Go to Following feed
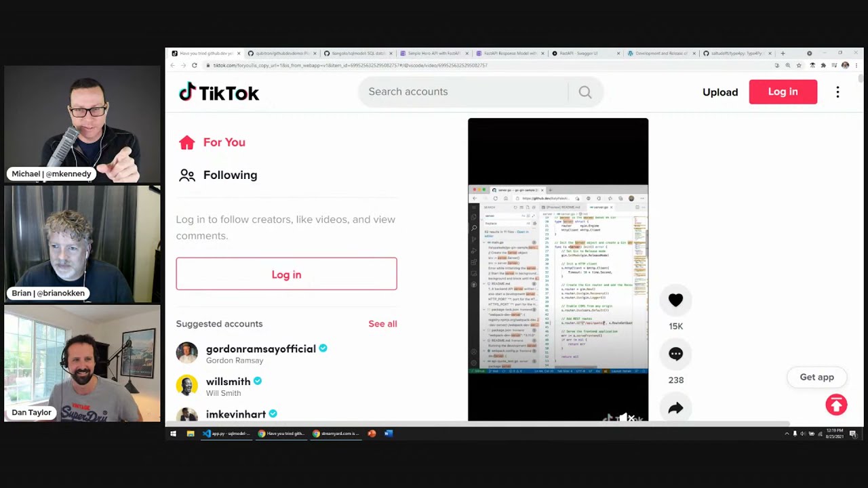This screenshot has height=488, width=868. point(218,175)
